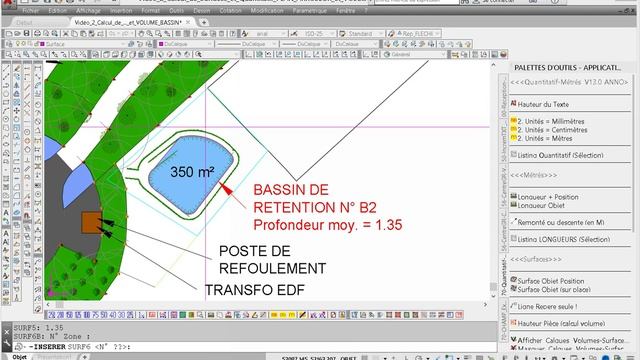The height and width of the screenshot is (360, 640).
Task: Click the Open folder icon in toolbar
Action: tap(18, 33)
